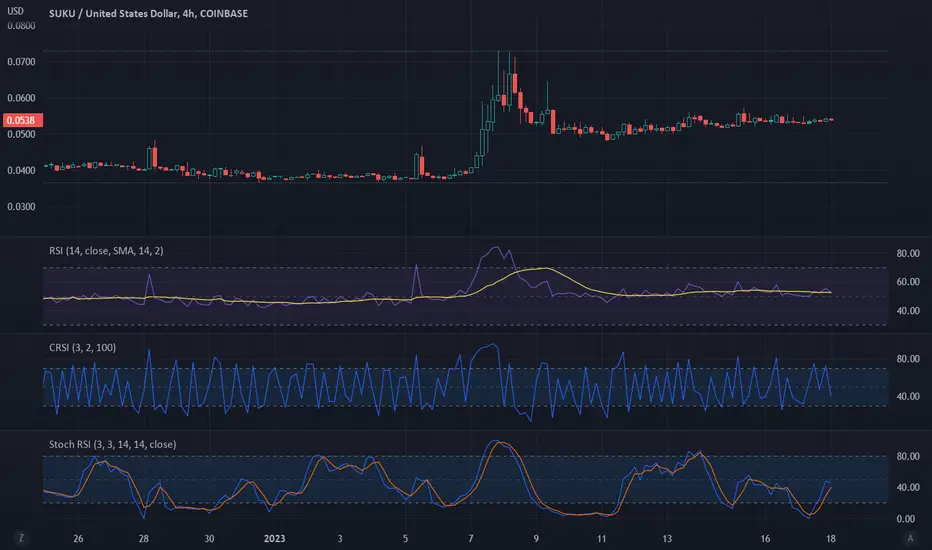Click the 2023 year marker on time axis

coord(275,539)
